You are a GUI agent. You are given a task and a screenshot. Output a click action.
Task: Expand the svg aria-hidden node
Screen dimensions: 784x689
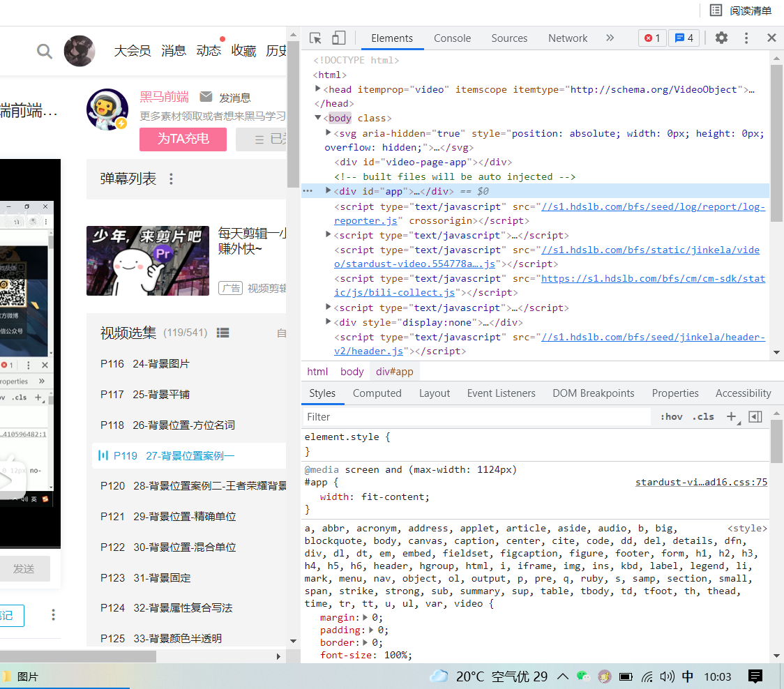click(328, 132)
